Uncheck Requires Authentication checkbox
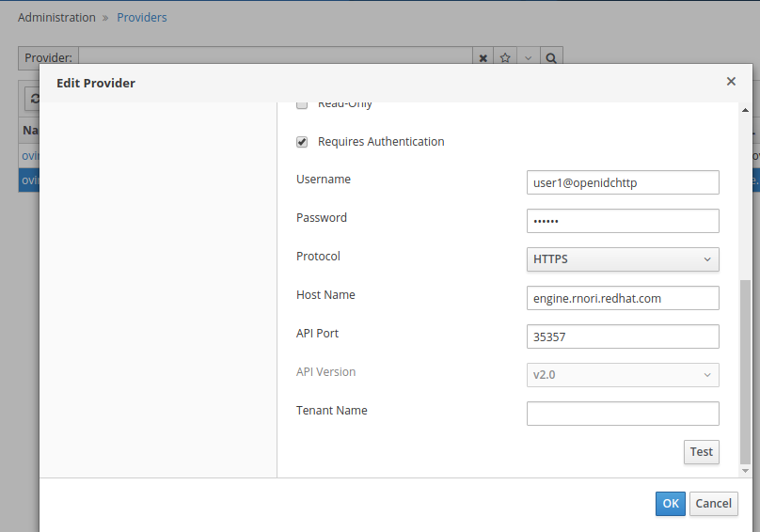This screenshot has height=532, width=760. click(302, 142)
